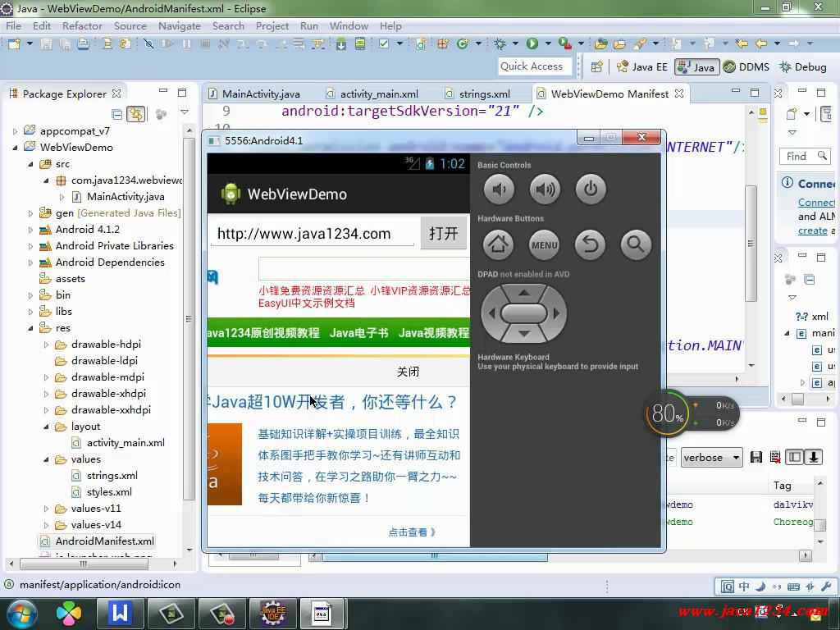Switch to the Debug perspective
This screenshot has height=630, width=840.
803,67
